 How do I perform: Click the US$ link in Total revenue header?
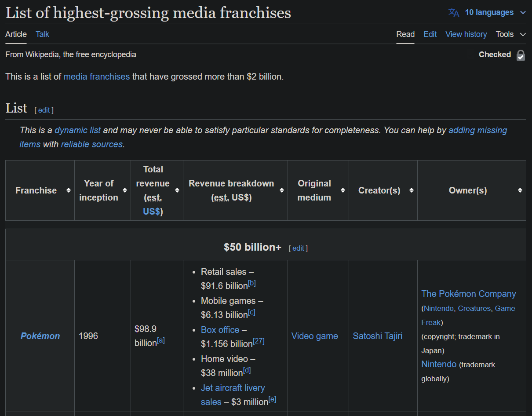[151, 212]
